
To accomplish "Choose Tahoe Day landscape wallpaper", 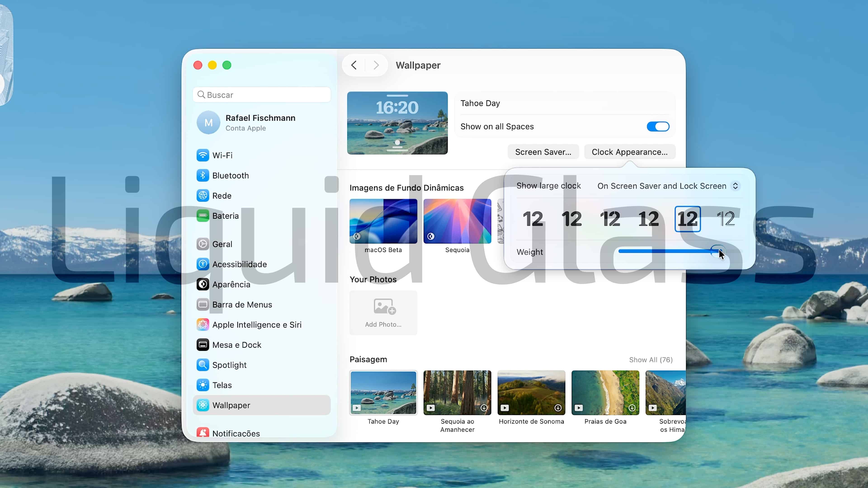I will [383, 393].
